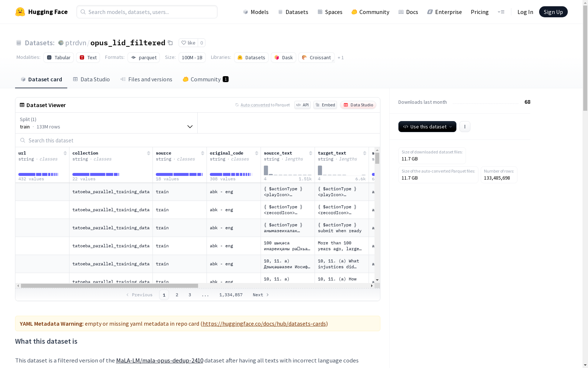Screen dimensions: 588x368
Task: Sort the source_text column using its sort icon
Action: [x=311, y=153]
